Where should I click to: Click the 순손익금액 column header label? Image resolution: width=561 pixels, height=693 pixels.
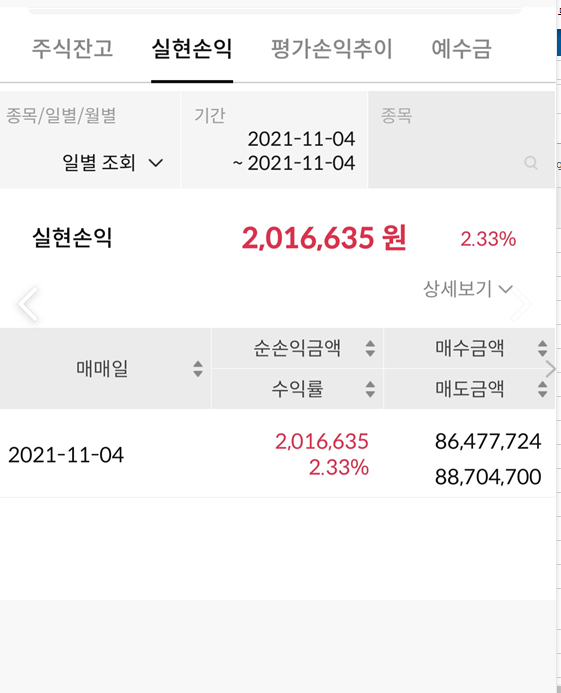coord(297,348)
